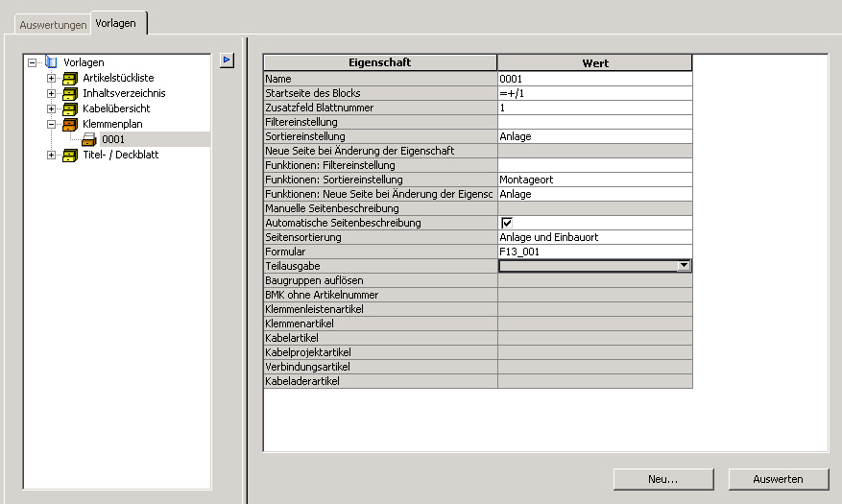Select Titel- / Deckblatt in the tree

tap(121, 155)
